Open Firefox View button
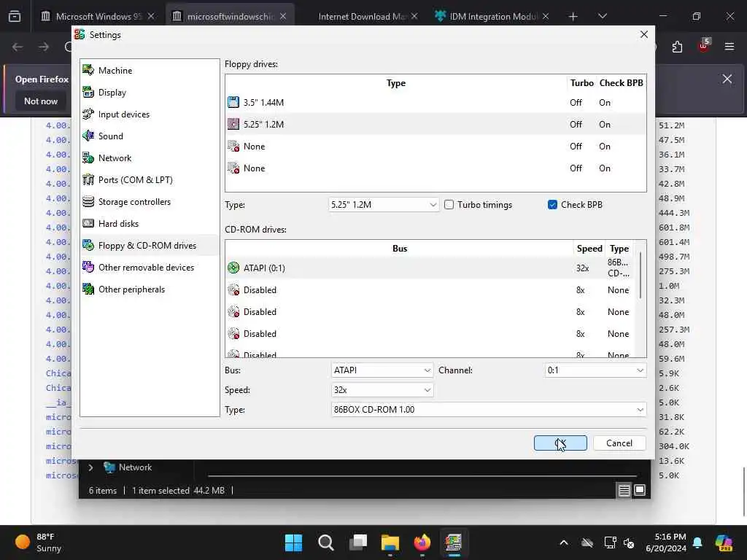This screenshot has height=560, width=747. click(15, 16)
